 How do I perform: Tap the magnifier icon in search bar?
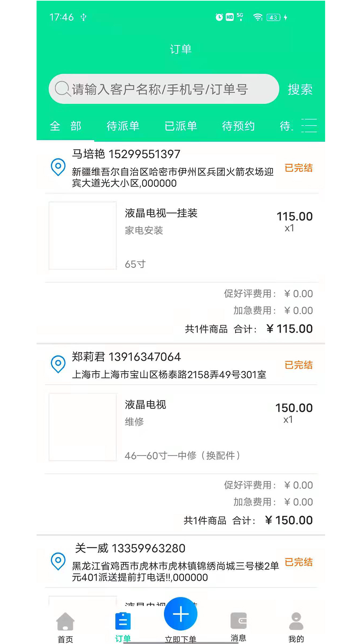(x=62, y=89)
